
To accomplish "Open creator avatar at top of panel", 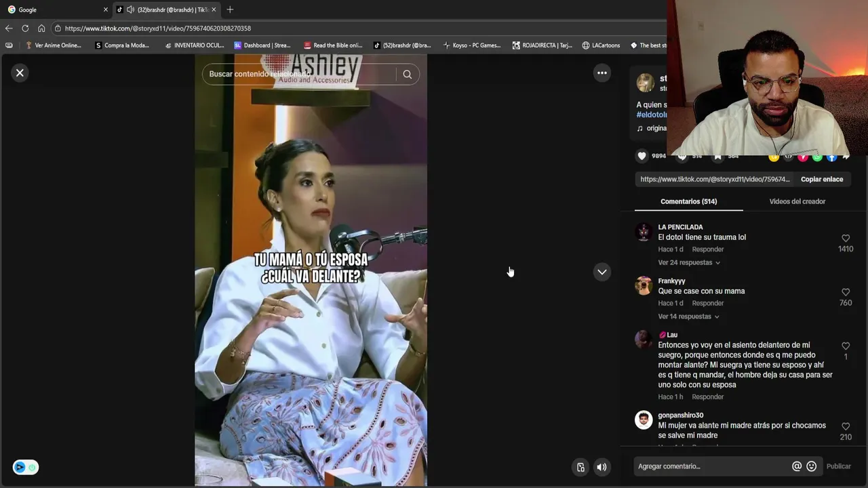I will click(x=645, y=83).
